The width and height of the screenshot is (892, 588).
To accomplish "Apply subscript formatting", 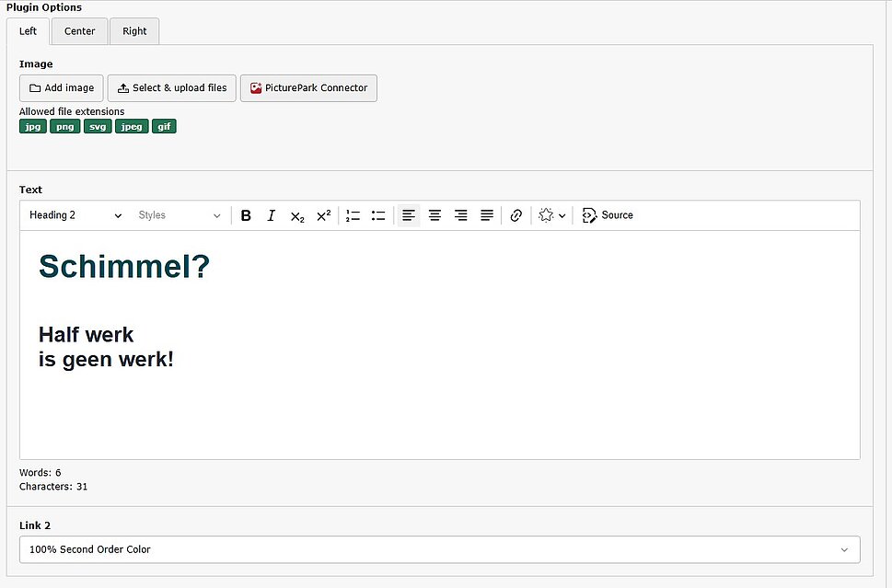I will coord(297,215).
